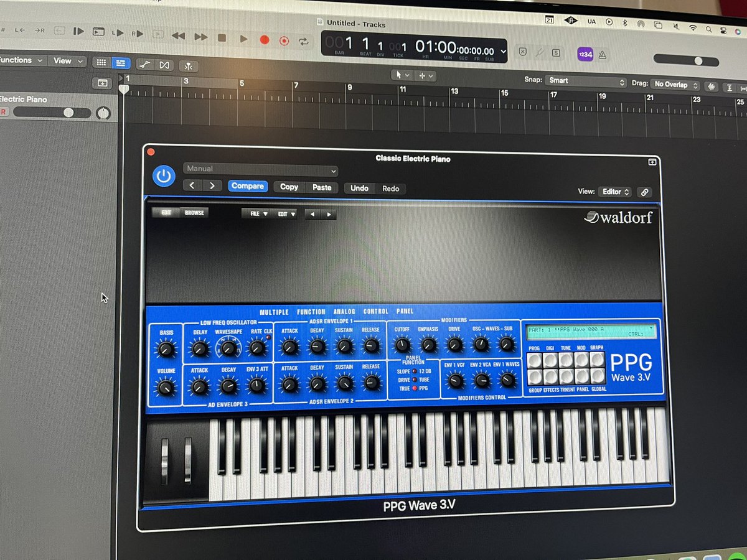Image resolution: width=747 pixels, height=560 pixels.
Task: Click the Paste button in plugin header
Action: [x=322, y=187]
